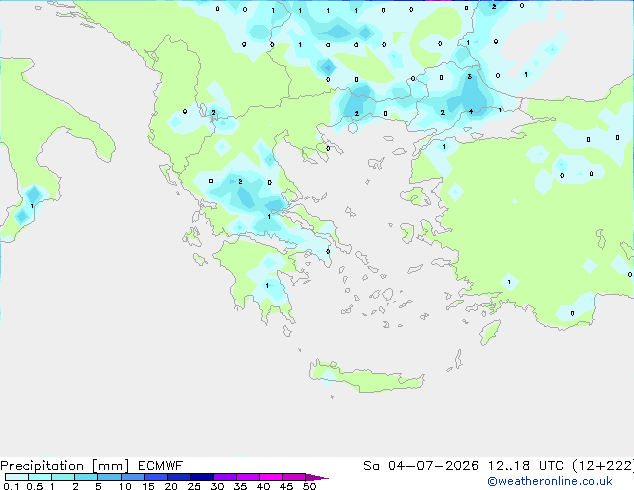Click the 20–25 mm legend swatch
The height and width of the screenshot is (490, 634).
(x=179, y=477)
